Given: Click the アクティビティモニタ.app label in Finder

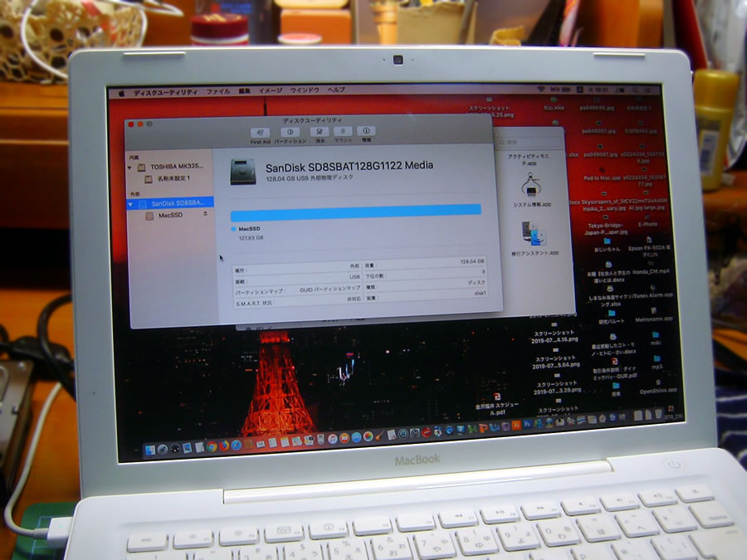Looking at the screenshot, I should click(x=528, y=159).
